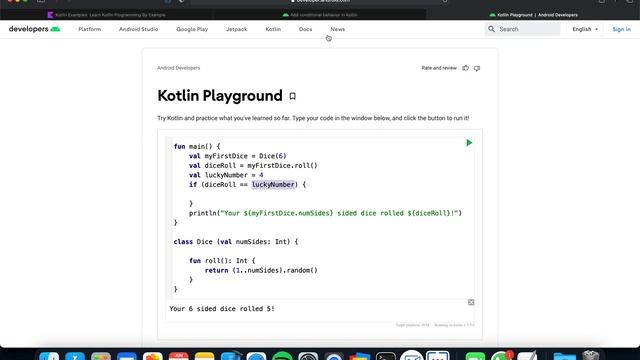Open WhatsApp with notification badge in dock
This screenshot has width=640, height=360.
[501, 356]
